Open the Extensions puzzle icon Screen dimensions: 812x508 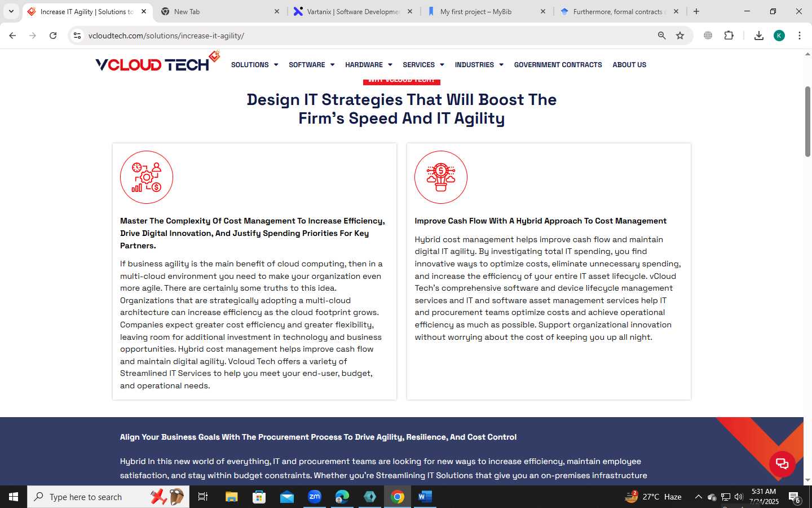(x=729, y=36)
